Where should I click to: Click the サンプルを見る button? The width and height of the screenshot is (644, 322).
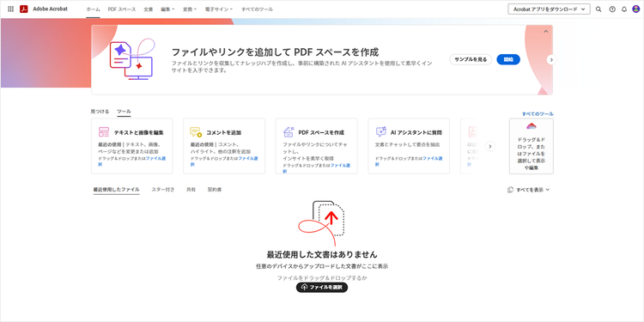(x=471, y=59)
